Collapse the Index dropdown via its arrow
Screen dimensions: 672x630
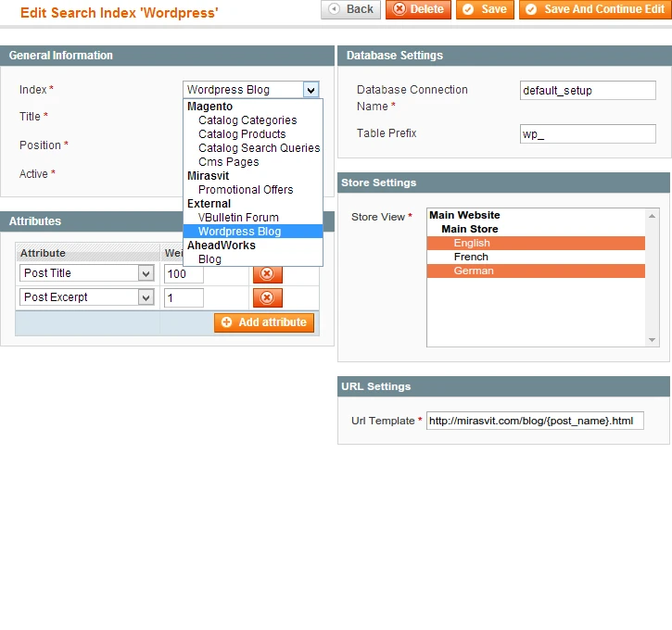coord(311,90)
